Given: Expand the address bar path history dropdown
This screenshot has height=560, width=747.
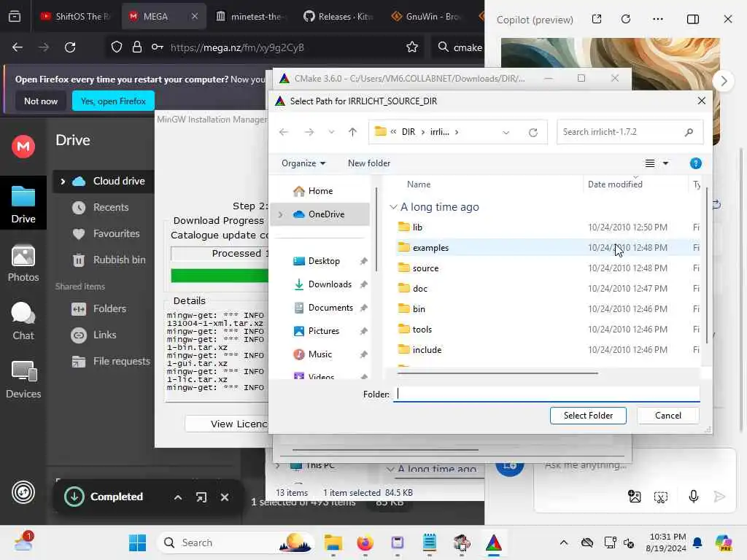Looking at the screenshot, I should 506,133.
